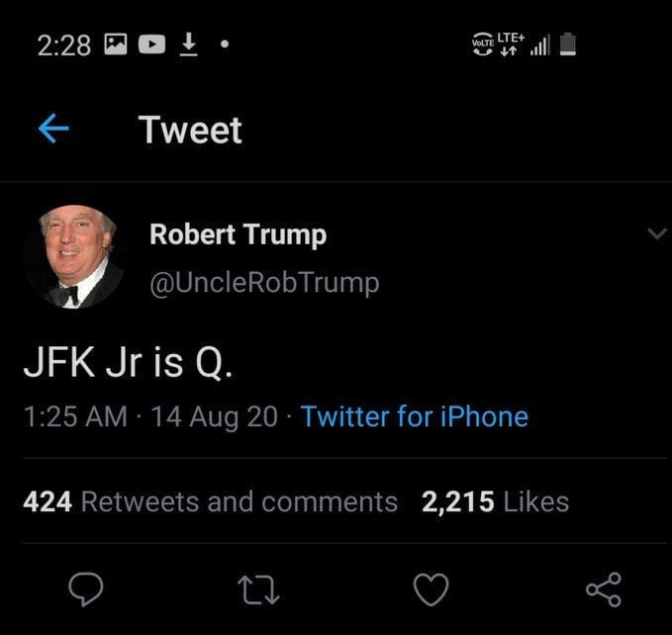The image size is (672, 635).
Task: Open the share icon below the tweet
Action: click(603, 589)
